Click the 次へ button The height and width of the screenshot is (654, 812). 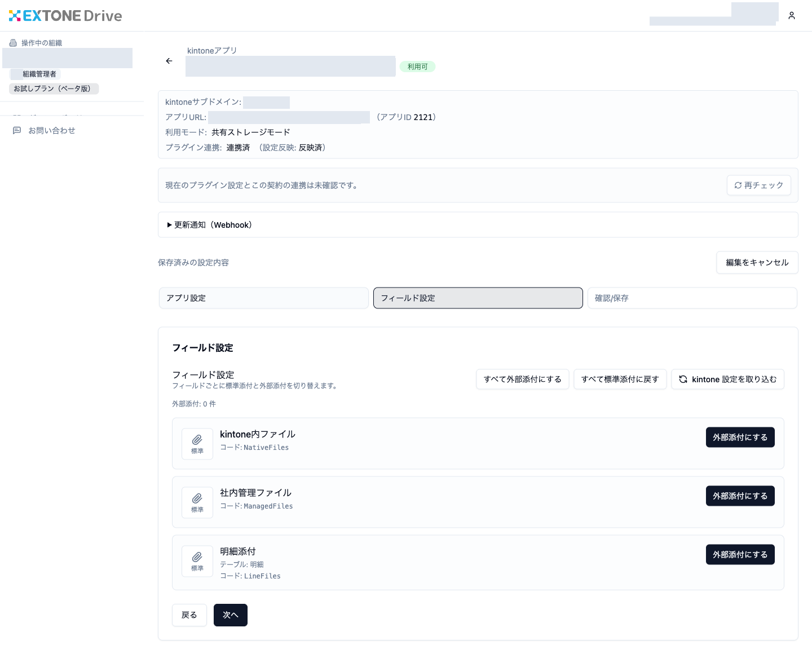click(231, 615)
